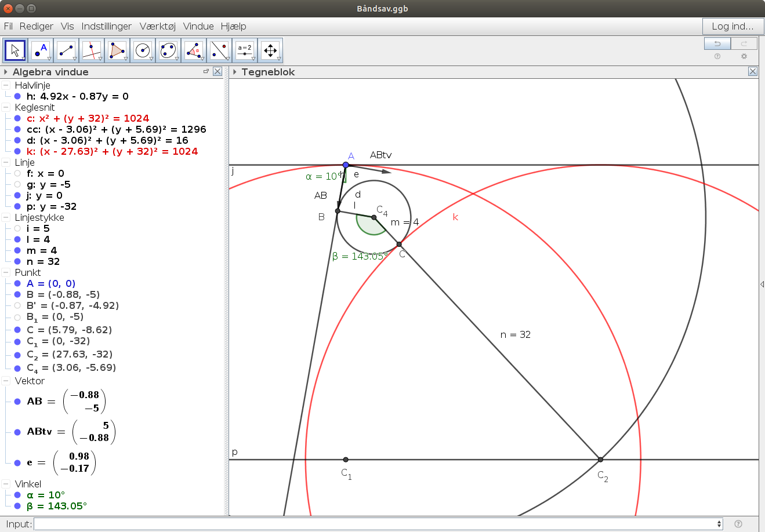Detach Algebra vindue into separate window
The width and height of the screenshot is (765, 532).
pyautogui.click(x=206, y=71)
